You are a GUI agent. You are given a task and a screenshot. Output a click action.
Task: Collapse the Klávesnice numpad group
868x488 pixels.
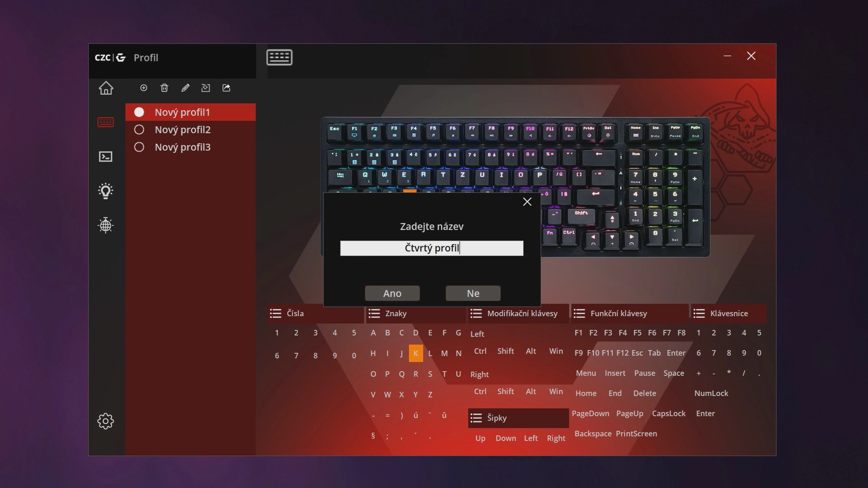pos(699,314)
